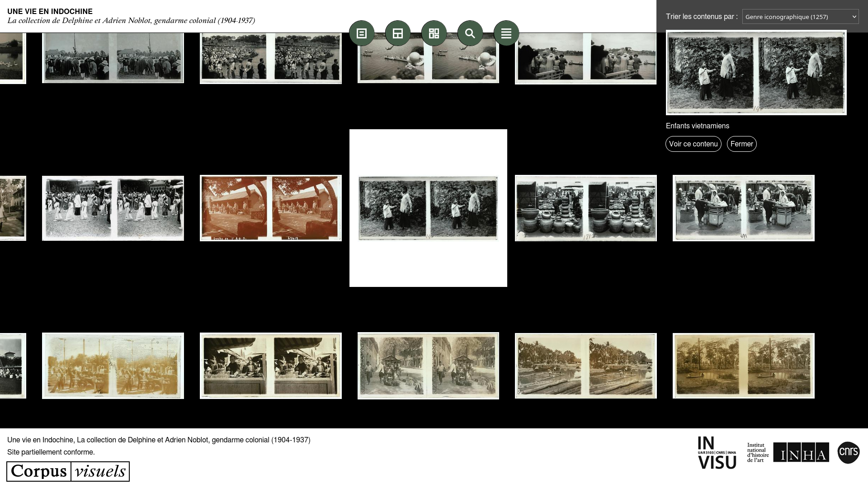Open the Corpus visuels logo link
The width and height of the screenshot is (868, 488).
click(68, 471)
